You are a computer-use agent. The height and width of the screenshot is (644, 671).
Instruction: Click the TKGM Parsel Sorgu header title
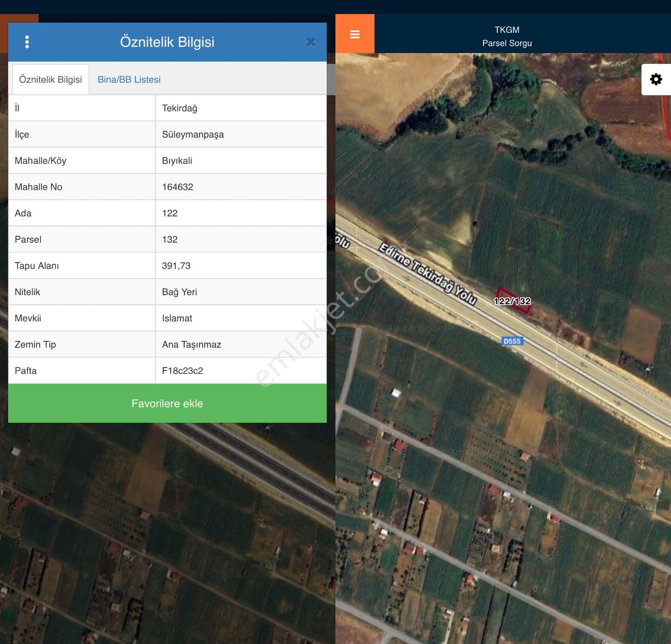coord(507,36)
